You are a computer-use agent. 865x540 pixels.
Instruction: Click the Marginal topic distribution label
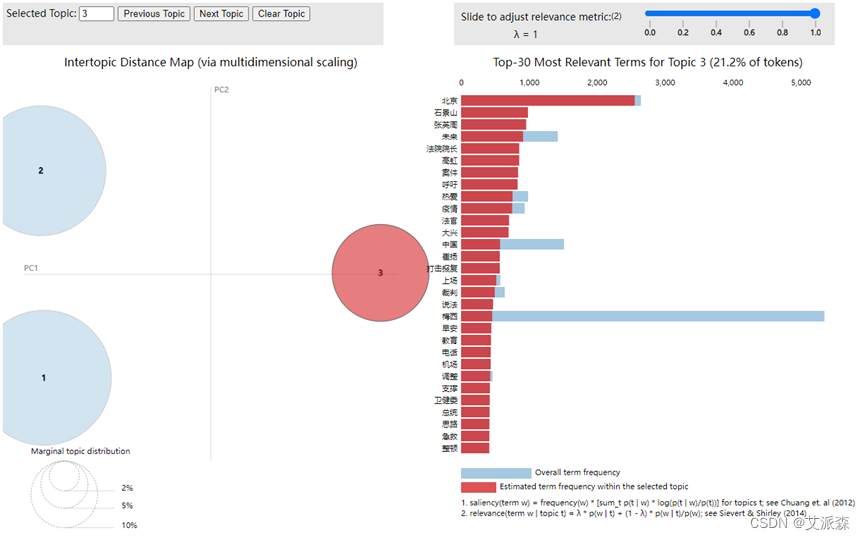point(81,451)
